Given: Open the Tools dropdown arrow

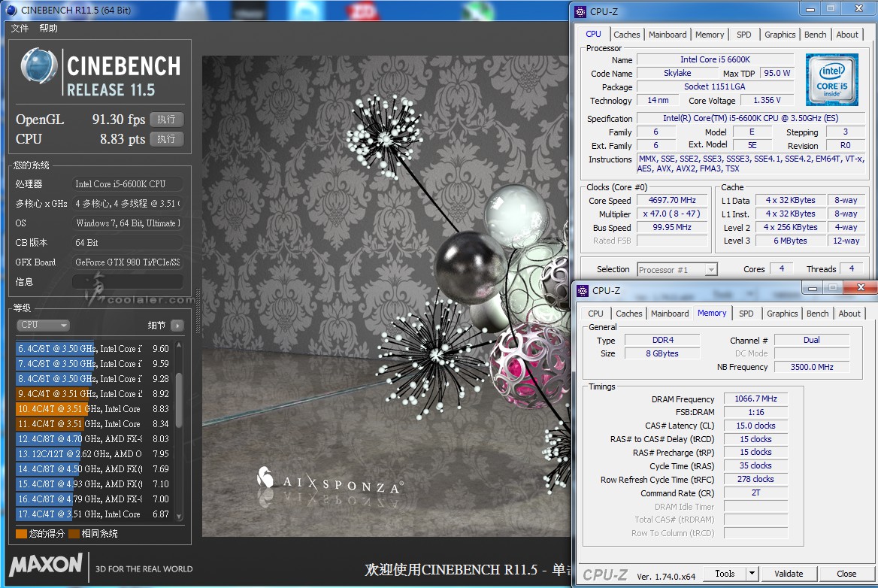Looking at the screenshot, I should (x=752, y=574).
